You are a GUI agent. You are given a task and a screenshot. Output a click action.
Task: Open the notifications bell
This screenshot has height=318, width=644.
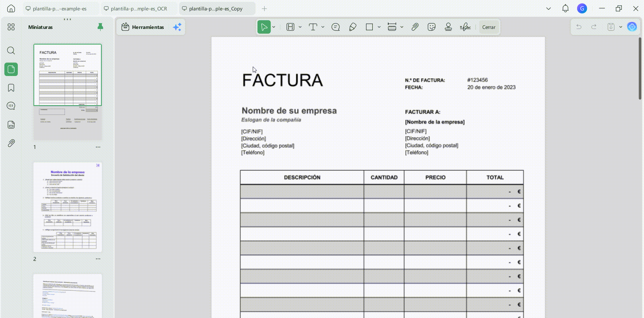[565, 8]
